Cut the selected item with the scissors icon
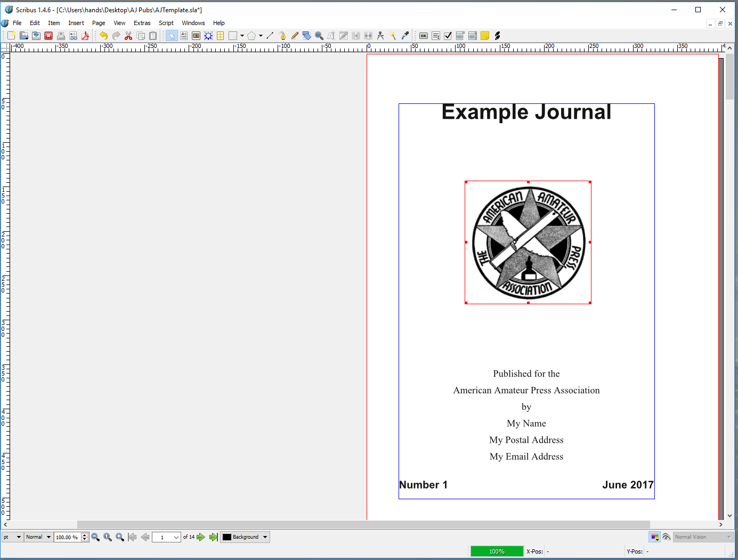 pos(128,36)
